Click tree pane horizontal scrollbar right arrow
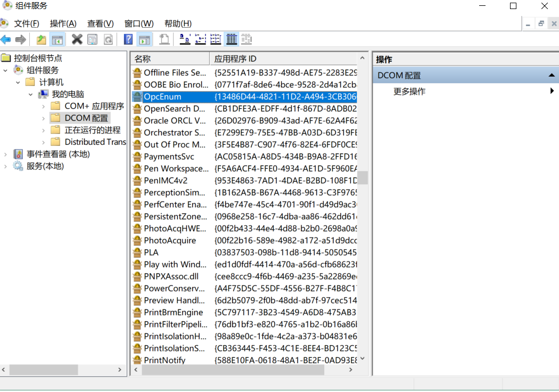This screenshot has height=392, width=559. (120, 370)
